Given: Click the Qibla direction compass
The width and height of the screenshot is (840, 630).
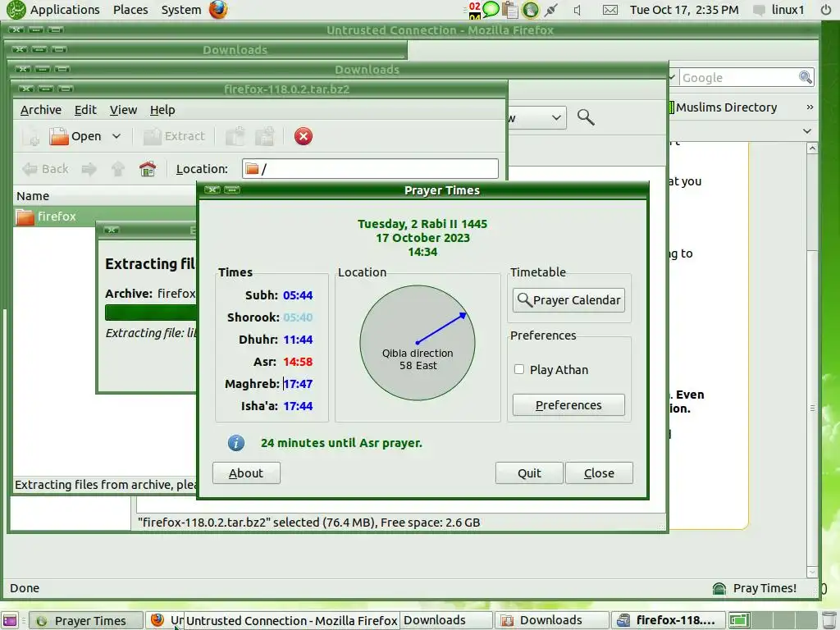Looking at the screenshot, I should 418,343.
